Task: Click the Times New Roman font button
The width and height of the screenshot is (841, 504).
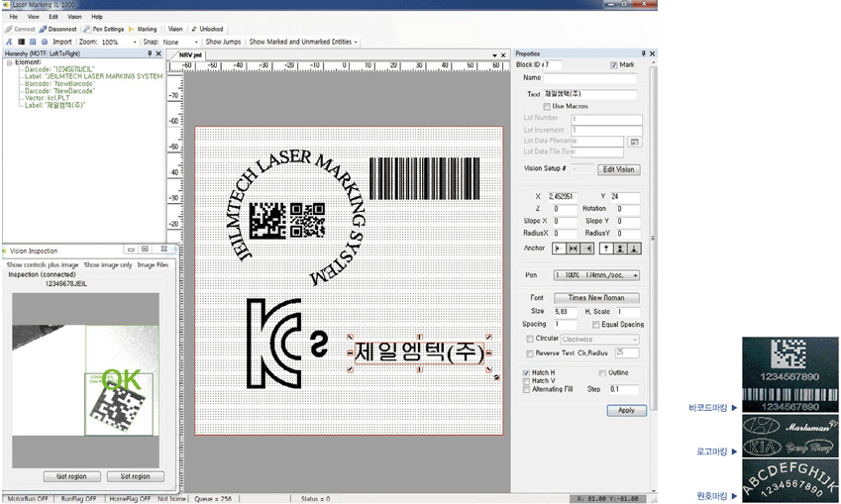Action: click(596, 298)
